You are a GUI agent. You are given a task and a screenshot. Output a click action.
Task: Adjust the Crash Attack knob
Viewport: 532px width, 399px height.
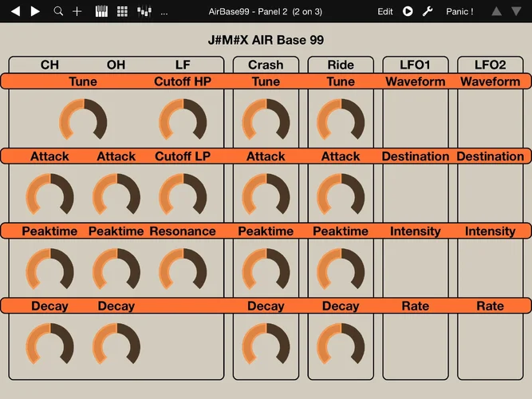[266, 194]
